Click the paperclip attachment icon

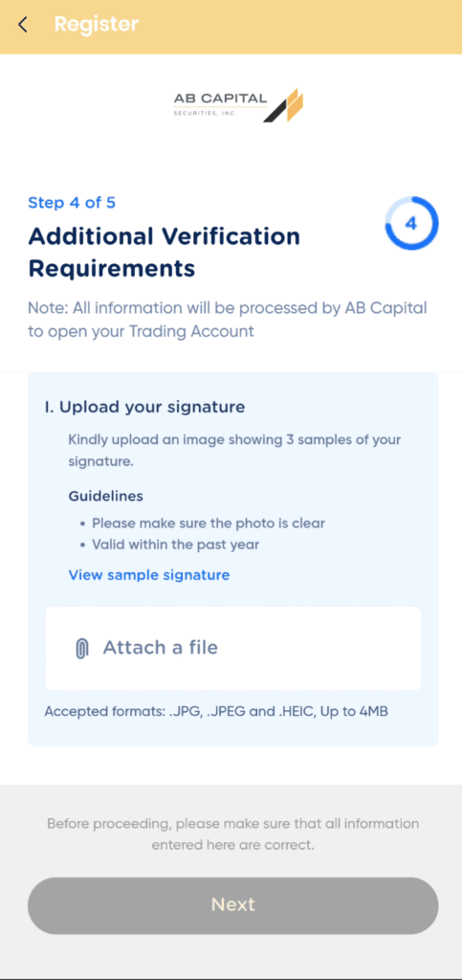(81, 648)
